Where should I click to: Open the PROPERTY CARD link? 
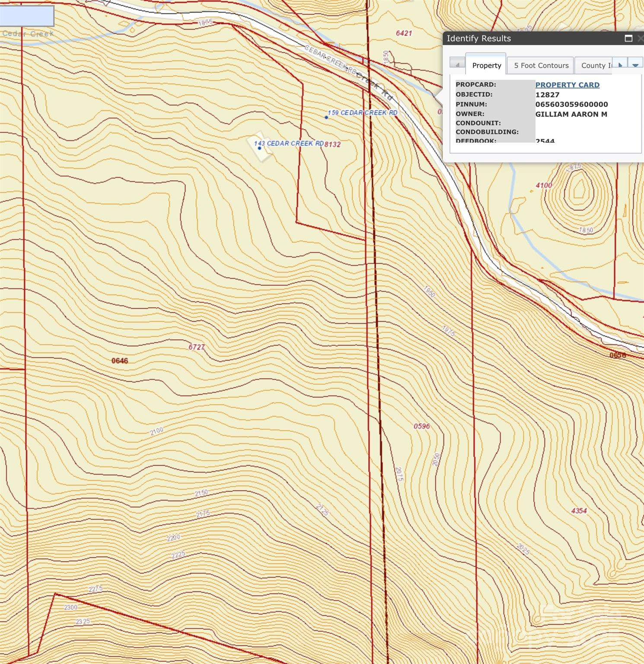click(x=567, y=85)
